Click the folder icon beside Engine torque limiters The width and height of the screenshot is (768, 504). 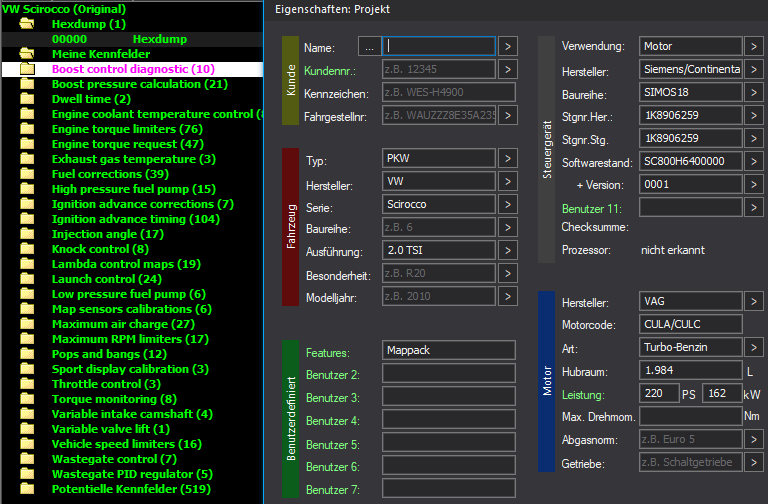(27, 129)
